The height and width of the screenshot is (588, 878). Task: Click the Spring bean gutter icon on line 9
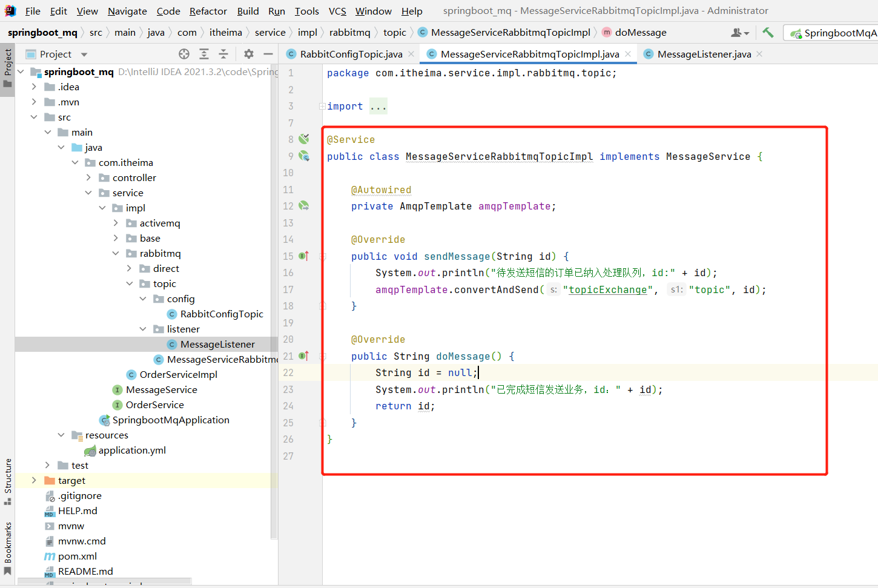(304, 156)
